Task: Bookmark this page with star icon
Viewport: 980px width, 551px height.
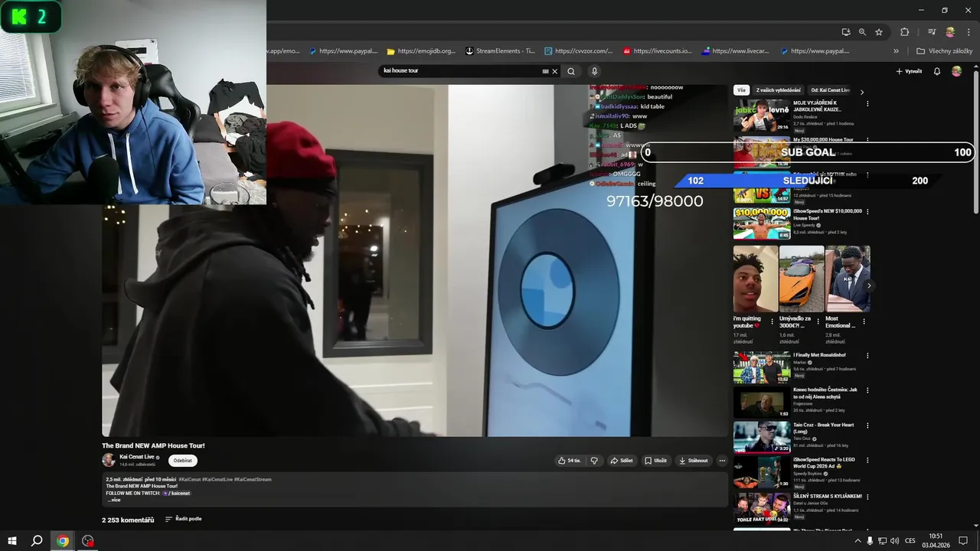Action: tap(879, 32)
